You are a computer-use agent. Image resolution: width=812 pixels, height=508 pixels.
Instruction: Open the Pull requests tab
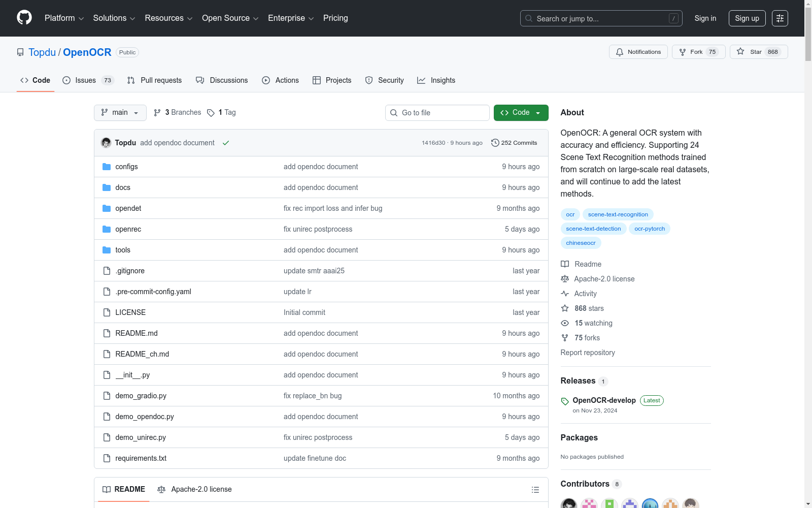pyautogui.click(x=154, y=80)
